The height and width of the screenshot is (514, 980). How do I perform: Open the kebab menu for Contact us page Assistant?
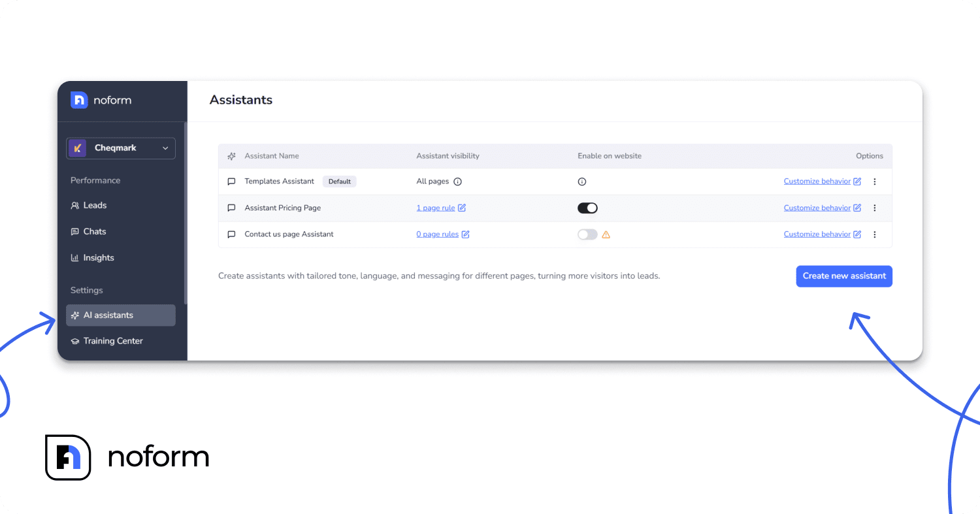click(875, 234)
